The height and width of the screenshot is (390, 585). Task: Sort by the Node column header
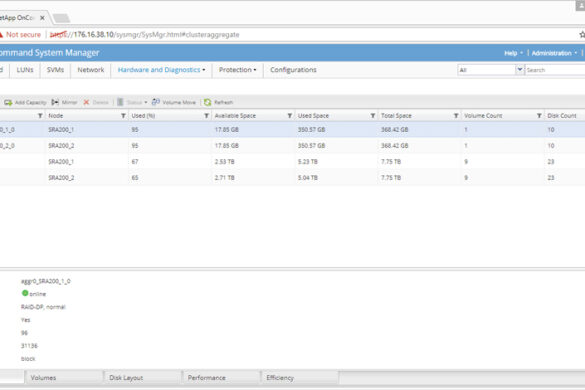56,116
